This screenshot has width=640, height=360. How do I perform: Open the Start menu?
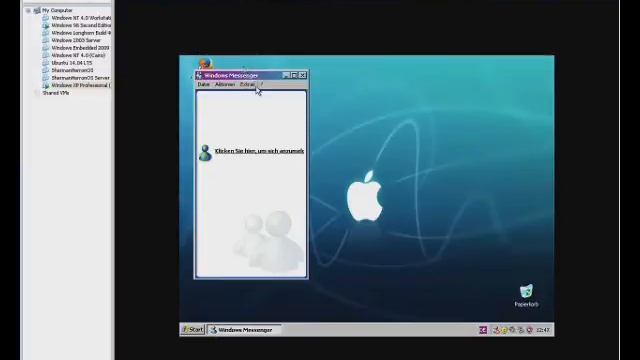point(193,329)
